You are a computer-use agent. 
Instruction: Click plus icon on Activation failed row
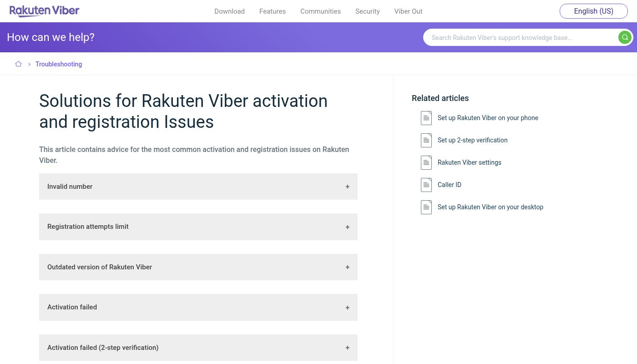(x=347, y=308)
